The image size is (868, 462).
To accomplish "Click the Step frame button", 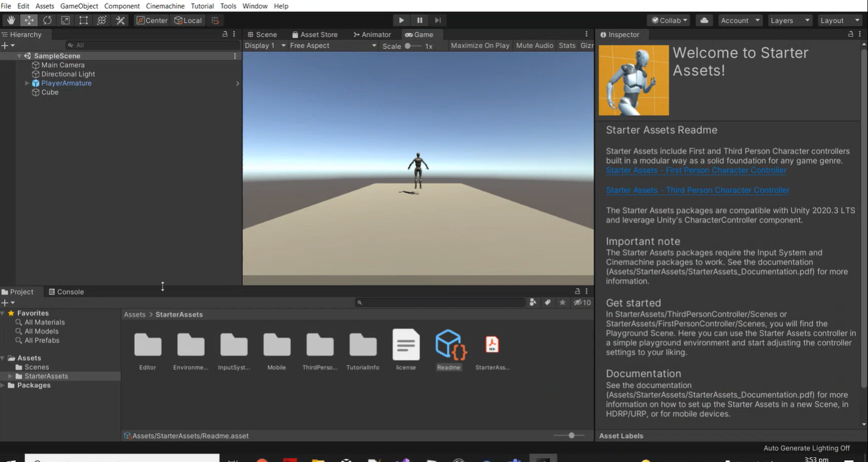I will (x=438, y=20).
